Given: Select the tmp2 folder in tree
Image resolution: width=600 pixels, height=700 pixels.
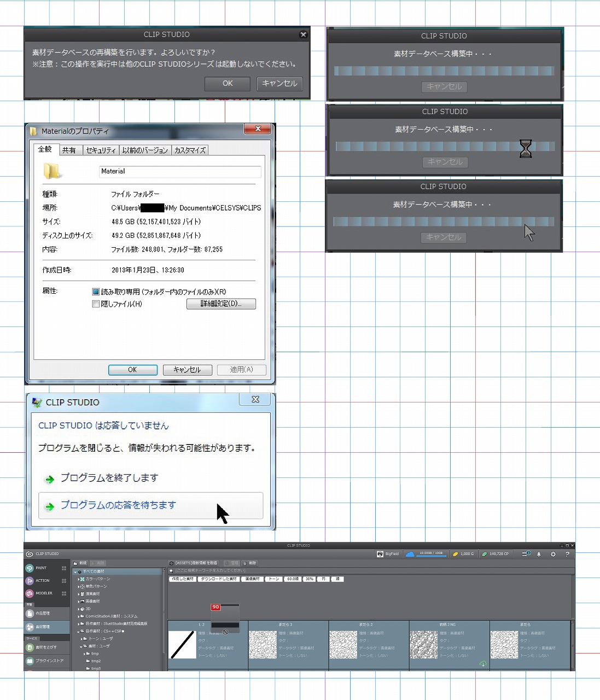Looking at the screenshot, I should point(96,661).
